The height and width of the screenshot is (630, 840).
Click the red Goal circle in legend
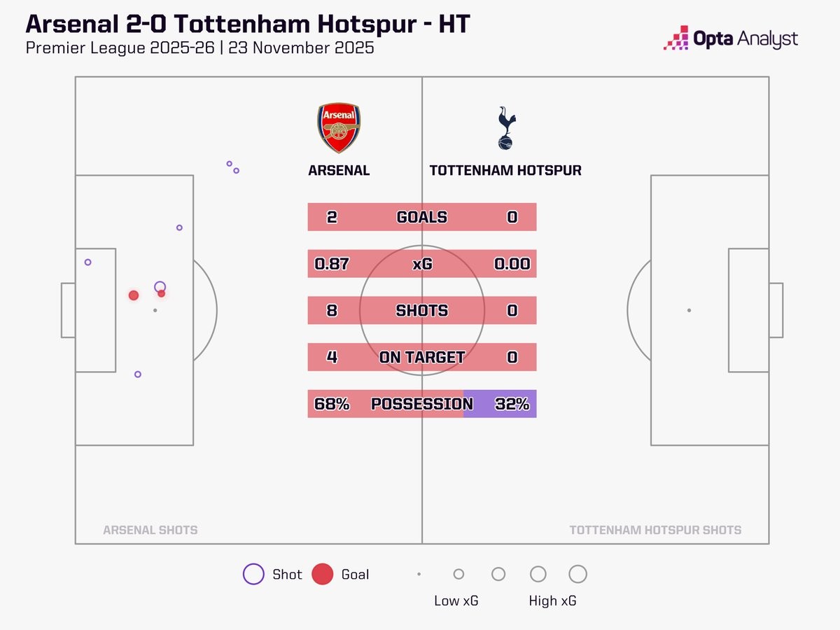click(x=322, y=574)
